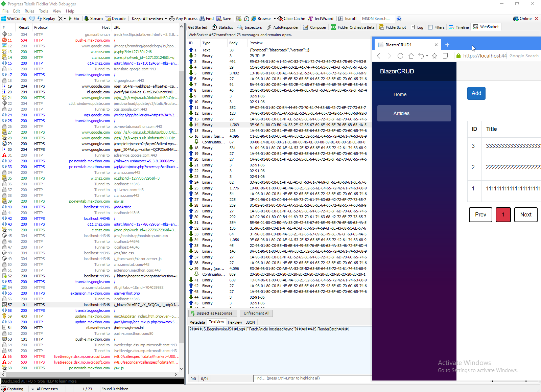Click the Prev pagination button
The width and height of the screenshot is (541, 392).
click(480, 215)
